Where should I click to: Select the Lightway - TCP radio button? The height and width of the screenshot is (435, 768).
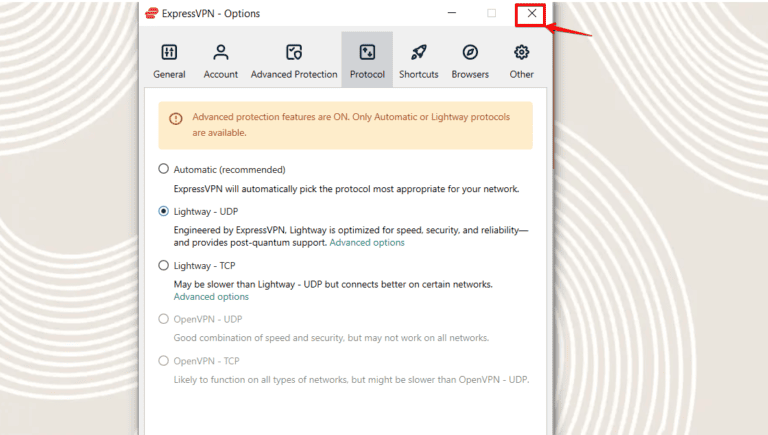164,265
